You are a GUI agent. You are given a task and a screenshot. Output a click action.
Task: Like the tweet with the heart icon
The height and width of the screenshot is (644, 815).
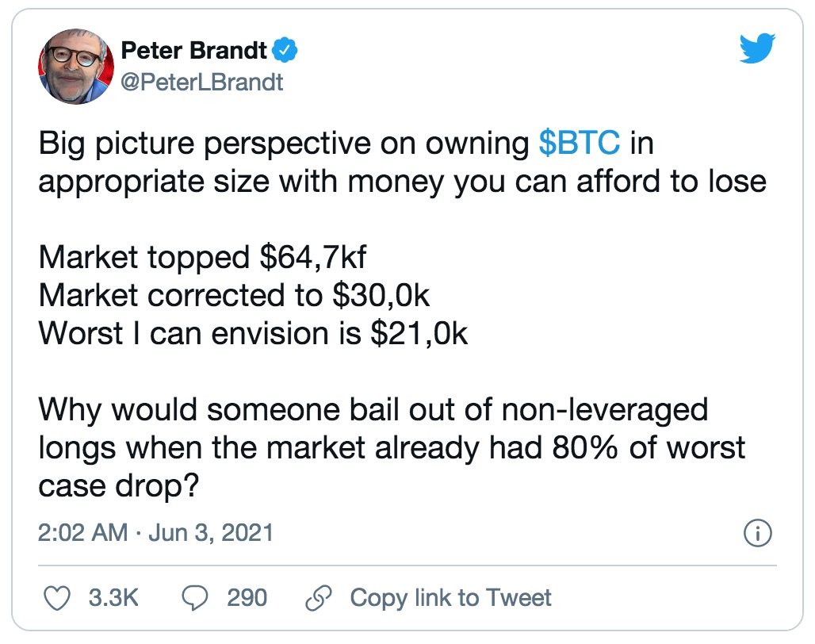56,598
